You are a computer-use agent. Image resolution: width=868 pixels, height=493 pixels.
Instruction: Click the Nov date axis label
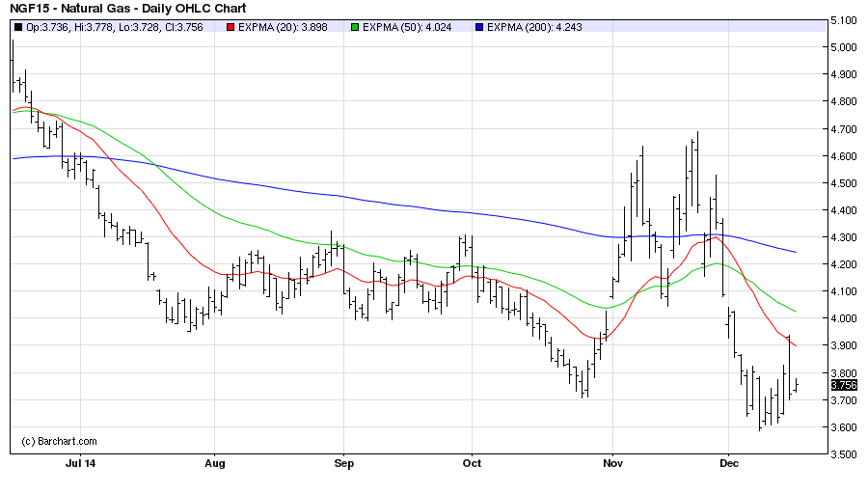click(x=611, y=463)
